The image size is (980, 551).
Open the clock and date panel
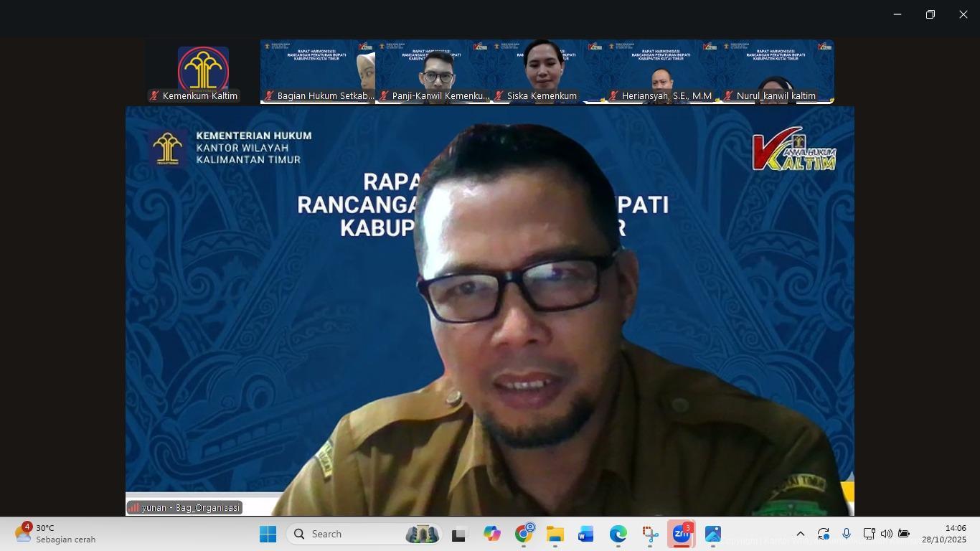(x=943, y=534)
